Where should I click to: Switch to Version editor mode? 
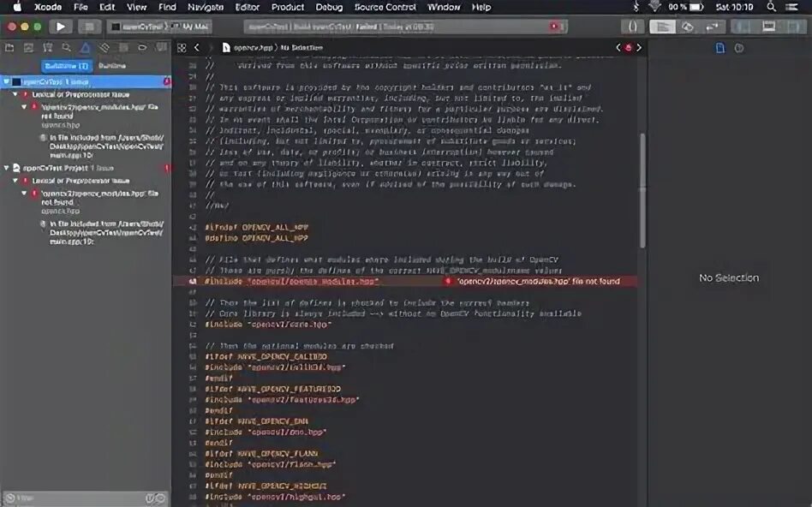point(713,27)
